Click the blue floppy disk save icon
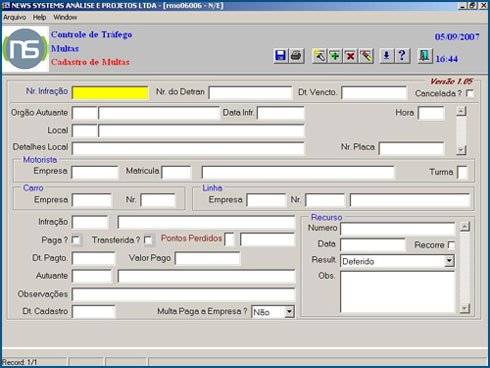This screenshot has width=490, height=368. pyautogui.click(x=280, y=56)
